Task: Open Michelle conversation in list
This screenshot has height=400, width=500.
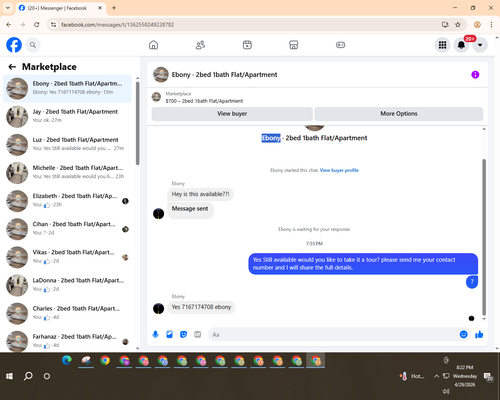Action: [x=67, y=173]
